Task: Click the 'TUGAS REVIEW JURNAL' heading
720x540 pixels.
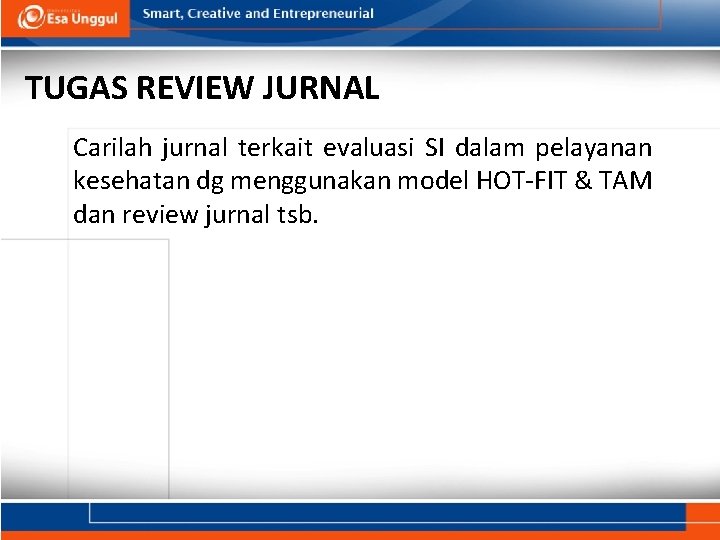Action: click(202, 88)
